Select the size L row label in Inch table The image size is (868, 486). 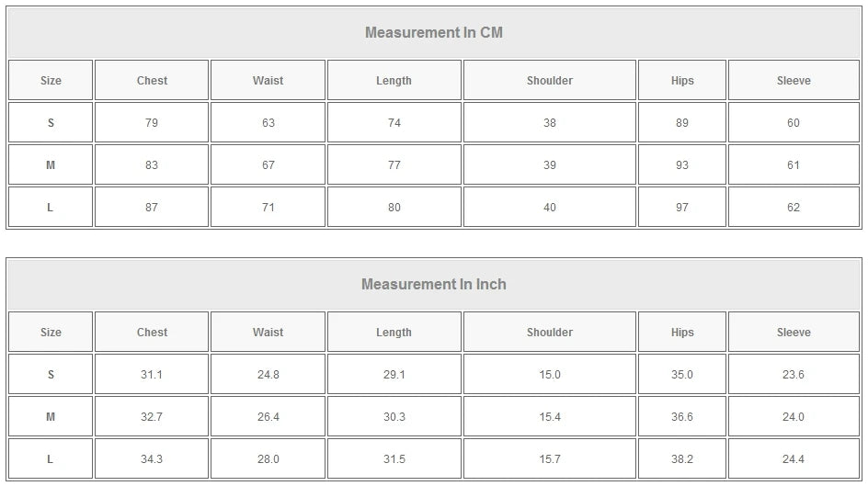click(x=51, y=459)
